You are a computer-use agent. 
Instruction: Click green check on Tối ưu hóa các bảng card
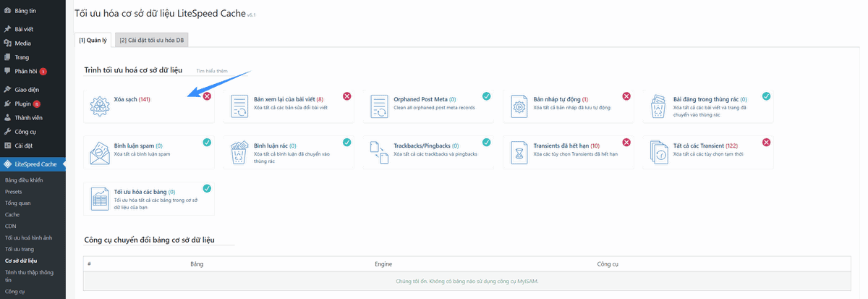pyautogui.click(x=207, y=188)
